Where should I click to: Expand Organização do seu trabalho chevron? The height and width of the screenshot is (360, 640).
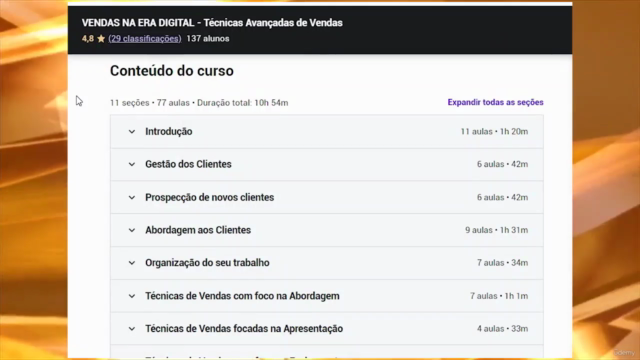click(132, 263)
